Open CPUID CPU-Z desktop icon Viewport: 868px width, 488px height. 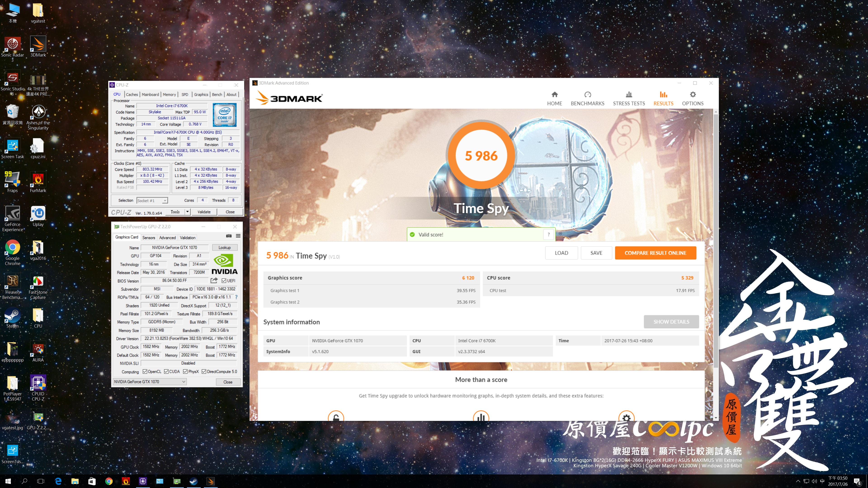coord(38,388)
